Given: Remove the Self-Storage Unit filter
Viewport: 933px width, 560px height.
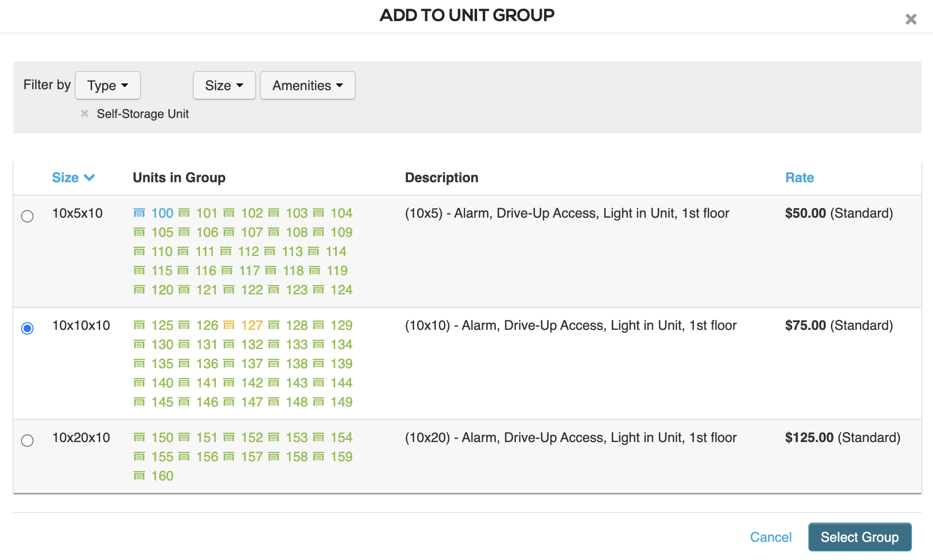Looking at the screenshot, I should tap(85, 113).
